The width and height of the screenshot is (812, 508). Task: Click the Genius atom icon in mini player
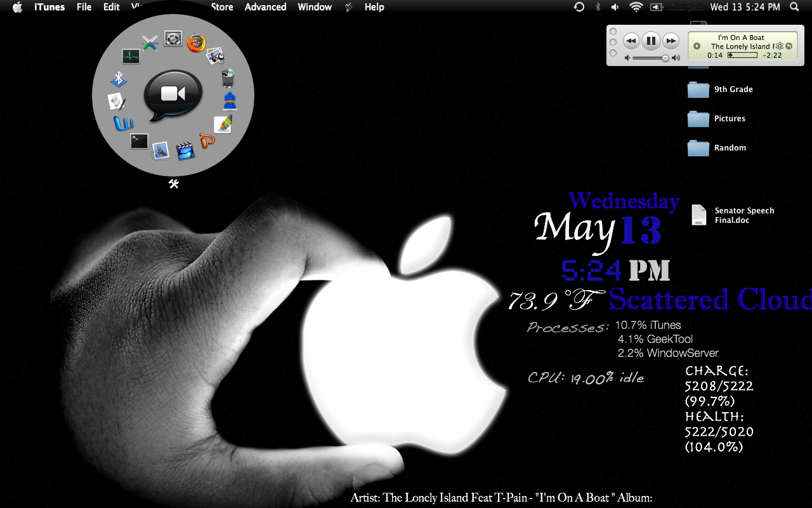(x=780, y=46)
